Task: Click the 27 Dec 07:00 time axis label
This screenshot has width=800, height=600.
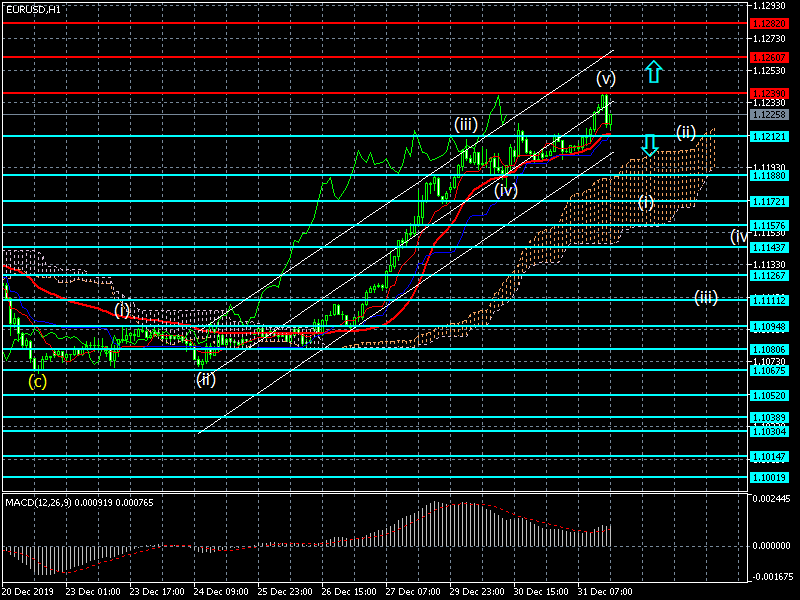Action: pos(413,592)
